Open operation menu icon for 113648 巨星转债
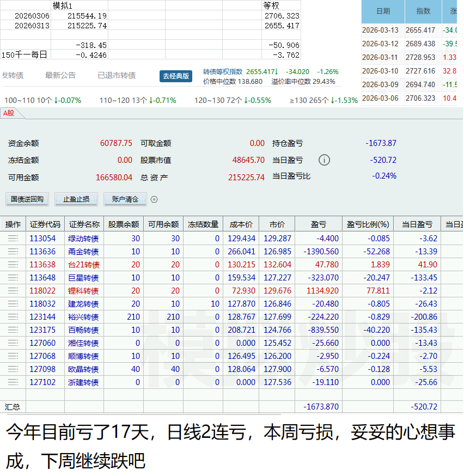The width and height of the screenshot is (464, 476). click(x=13, y=278)
